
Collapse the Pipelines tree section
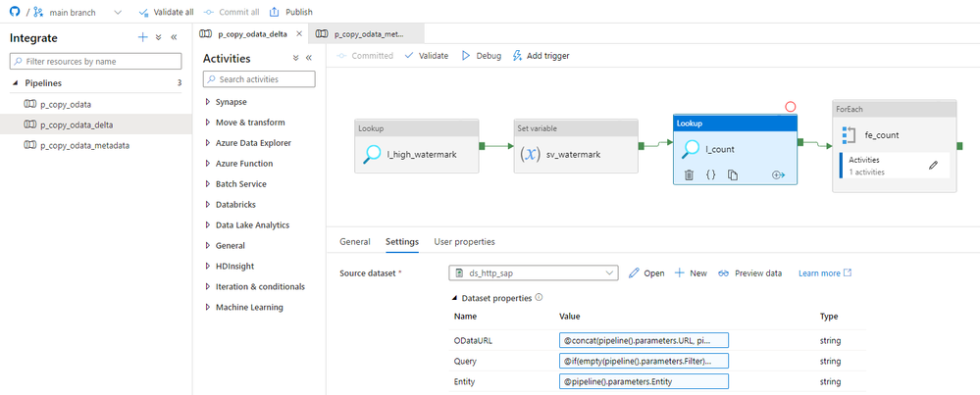pos(15,83)
